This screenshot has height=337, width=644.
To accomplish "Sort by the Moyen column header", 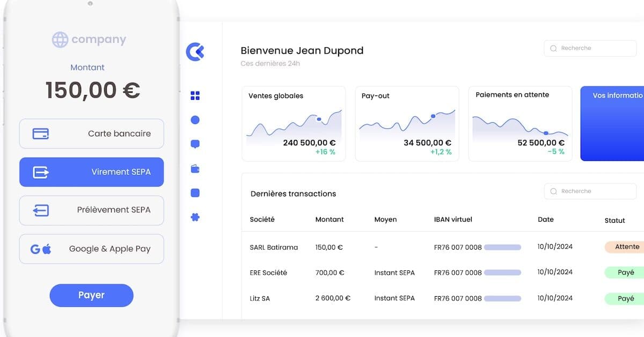I will tap(385, 219).
